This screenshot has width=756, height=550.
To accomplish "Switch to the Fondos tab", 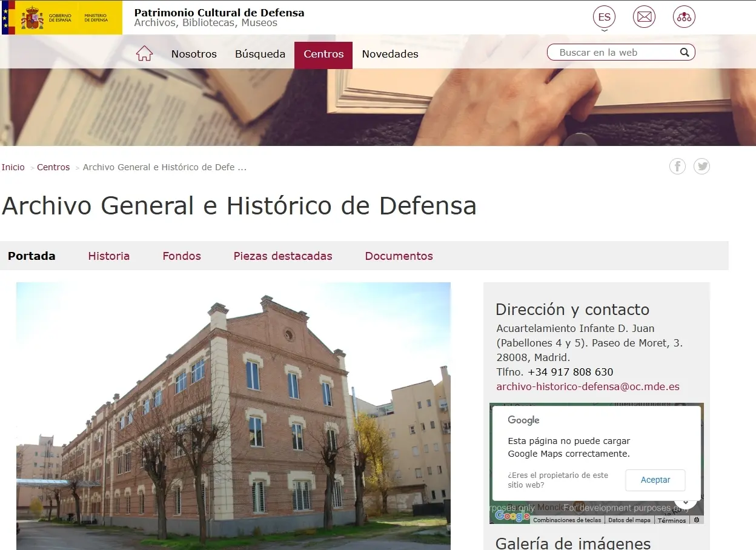I will tap(182, 256).
